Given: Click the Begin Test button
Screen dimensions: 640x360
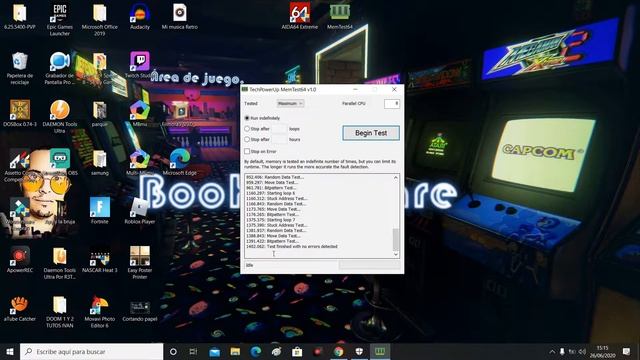Looking at the screenshot, I should pos(371,133).
